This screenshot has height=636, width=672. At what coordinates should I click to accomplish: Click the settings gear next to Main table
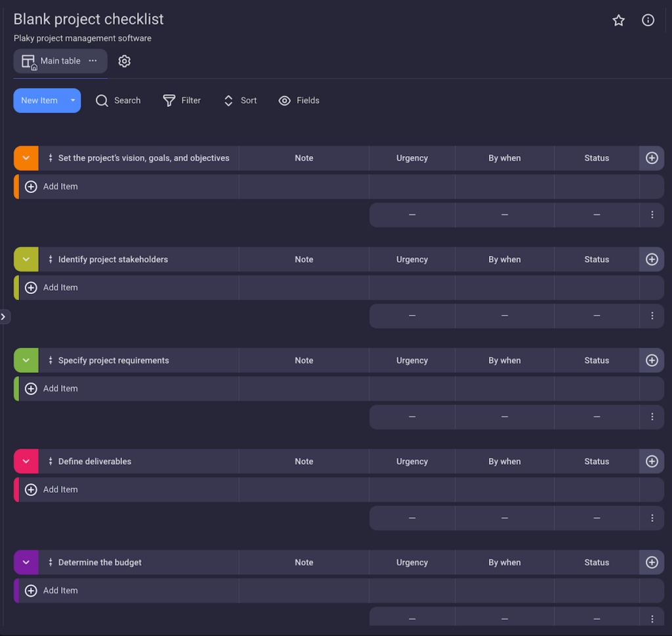pos(124,60)
